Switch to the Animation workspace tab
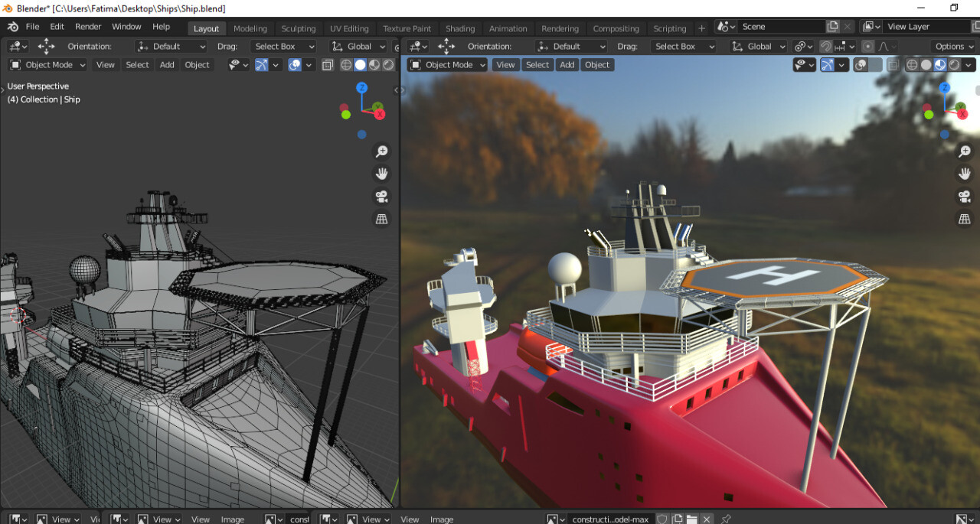Viewport: 980px width, 524px height. (508, 28)
